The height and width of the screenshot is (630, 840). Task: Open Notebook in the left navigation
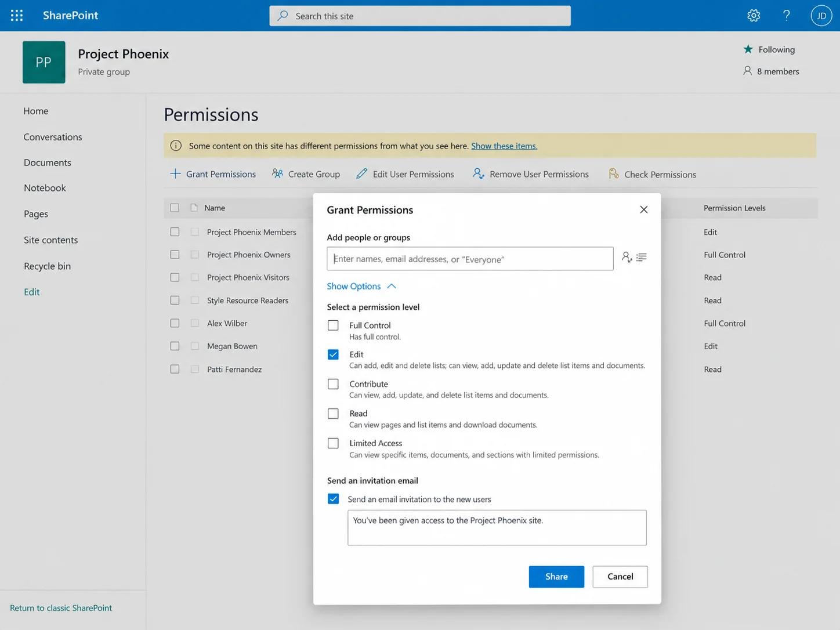pyautogui.click(x=45, y=188)
